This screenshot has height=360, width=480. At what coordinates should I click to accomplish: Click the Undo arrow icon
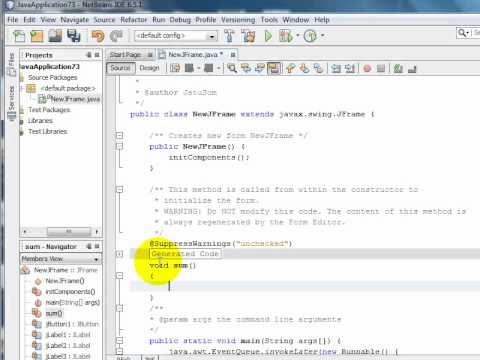98,36
